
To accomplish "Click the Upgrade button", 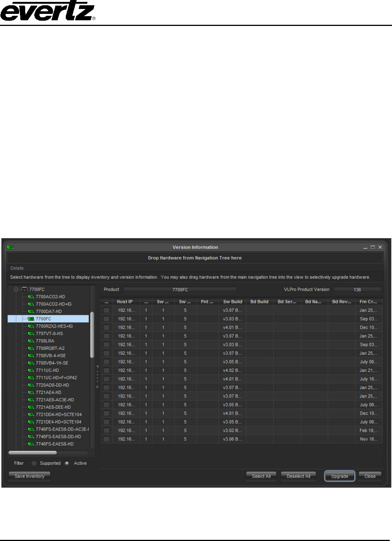I will (340, 476).
